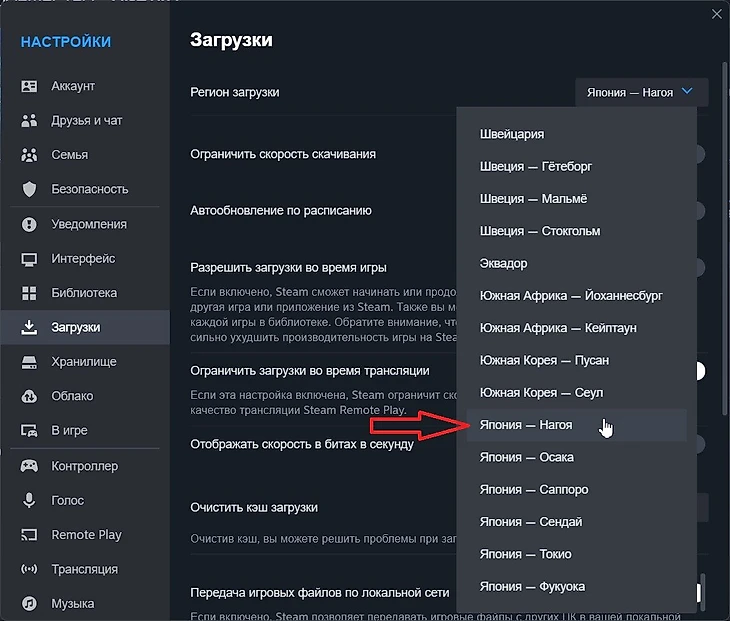Open Remote Play settings section

pos(85,535)
